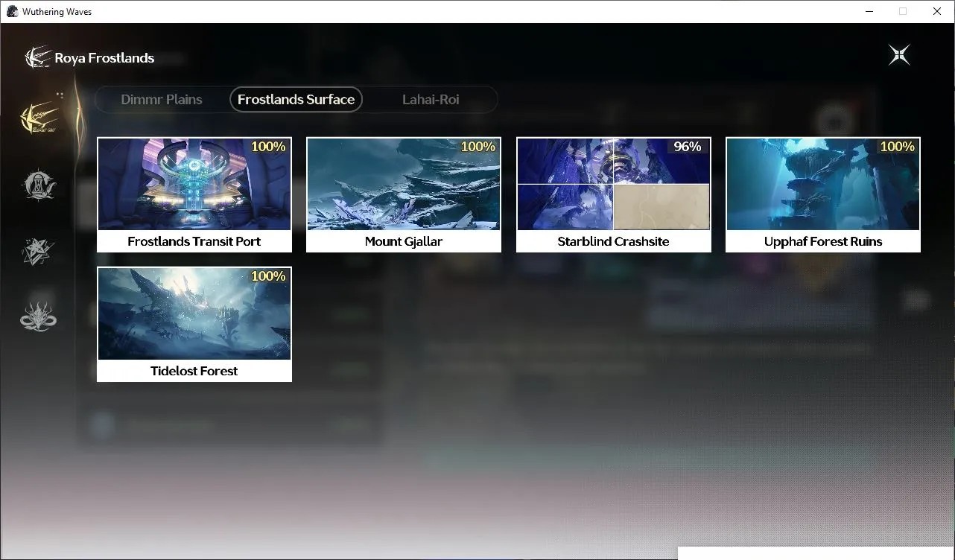Open the Lahai-Roi tab
This screenshot has height=560, width=955.
point(431,99)
